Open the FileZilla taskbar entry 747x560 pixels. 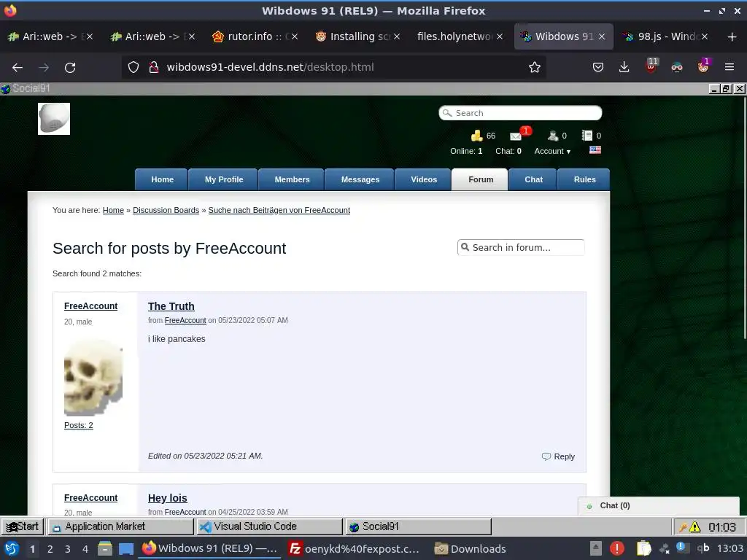pyautogui.click(x=355, y=548)
